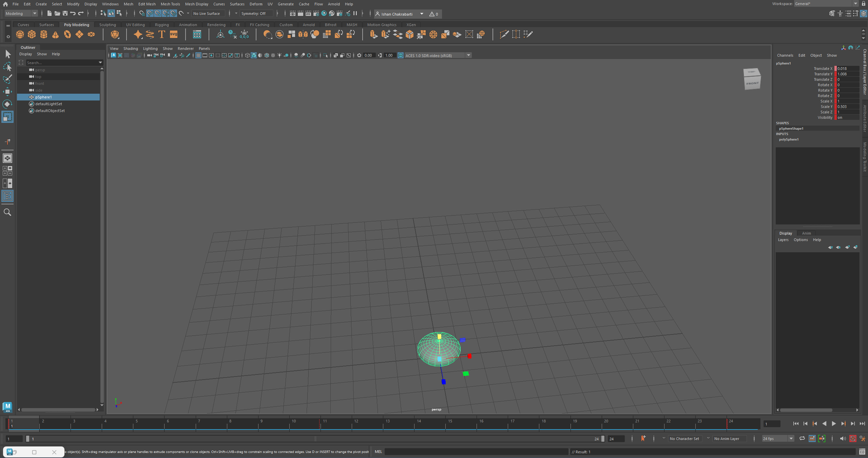Open the Channel Box Channels menu

click(785, 55)
